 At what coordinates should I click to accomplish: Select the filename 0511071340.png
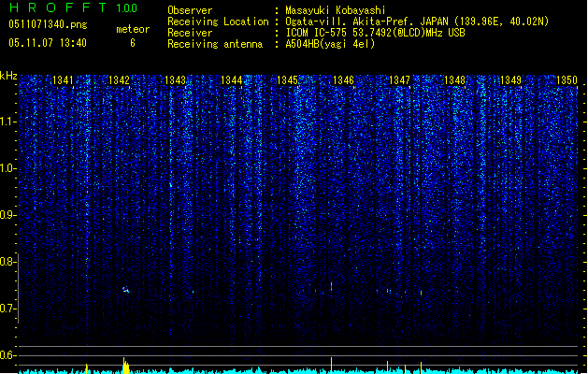(x=48, y=24)
